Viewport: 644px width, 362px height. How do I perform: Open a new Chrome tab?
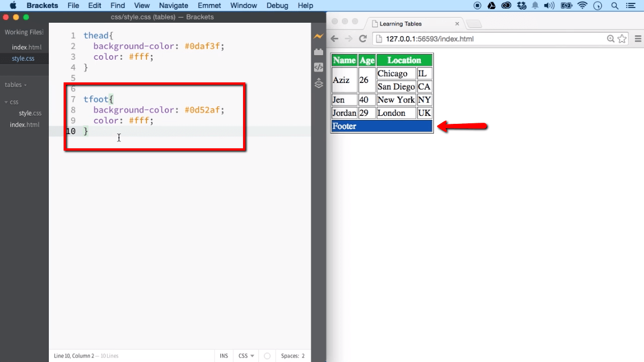(474, 24)
